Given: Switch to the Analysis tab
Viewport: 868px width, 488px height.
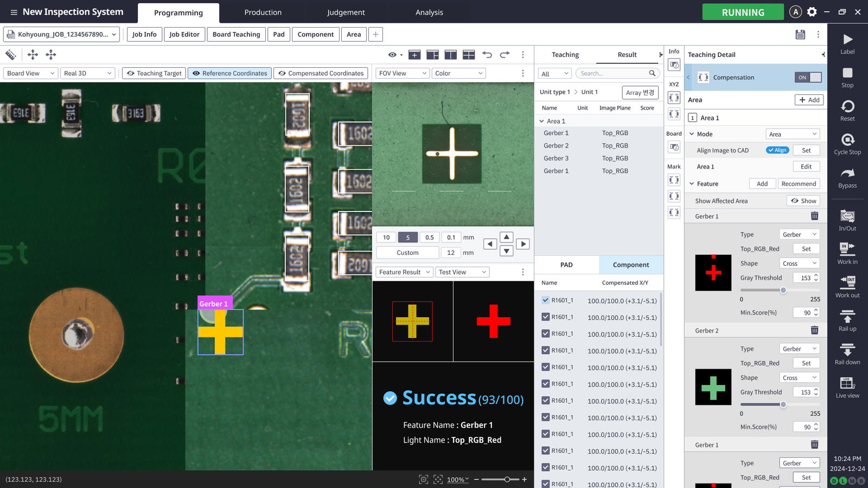Looking at the screenshot, I should (x=429, y=12).
